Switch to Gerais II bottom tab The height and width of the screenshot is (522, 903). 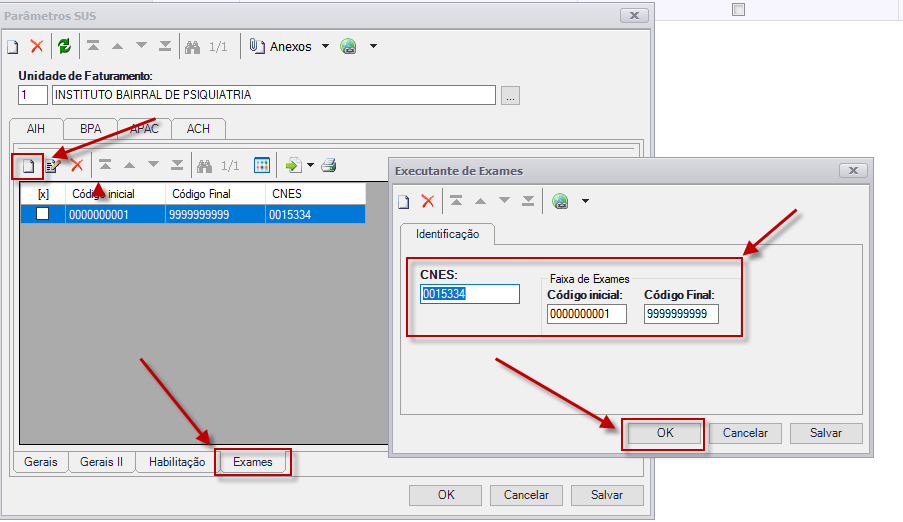(x=101, y=462)
